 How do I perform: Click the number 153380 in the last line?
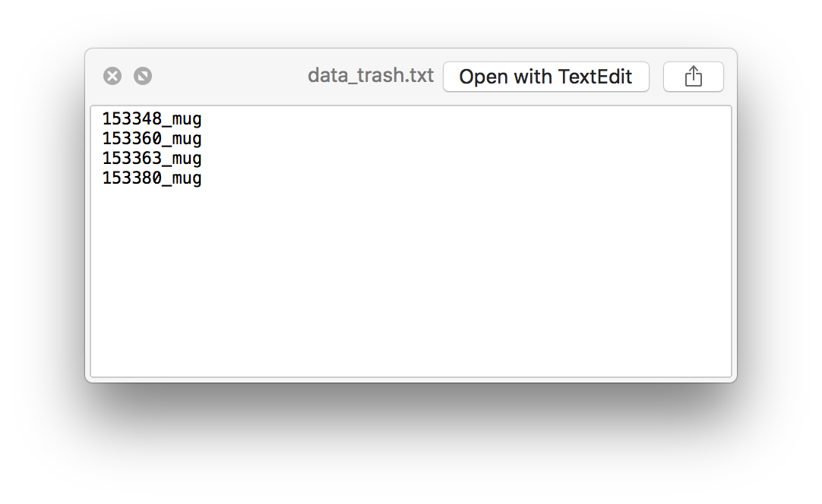131,178
